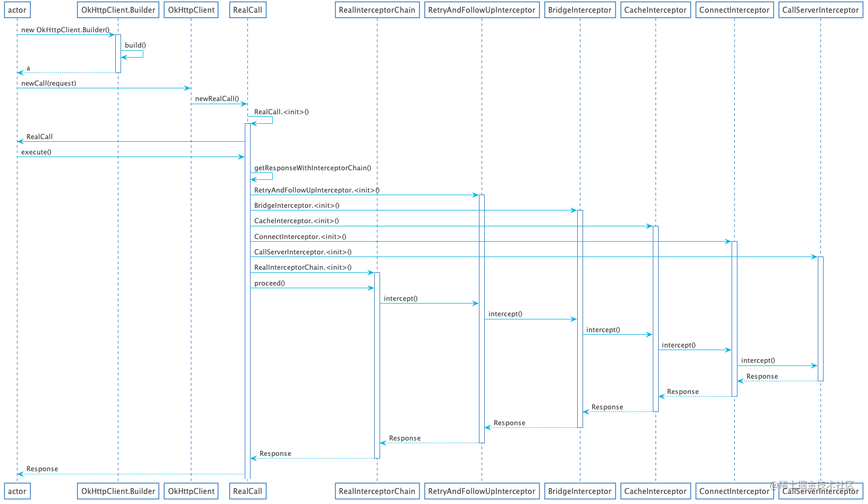Click the intercept() label going to CallServerInterceptor
868x504 pixels.
758,361
